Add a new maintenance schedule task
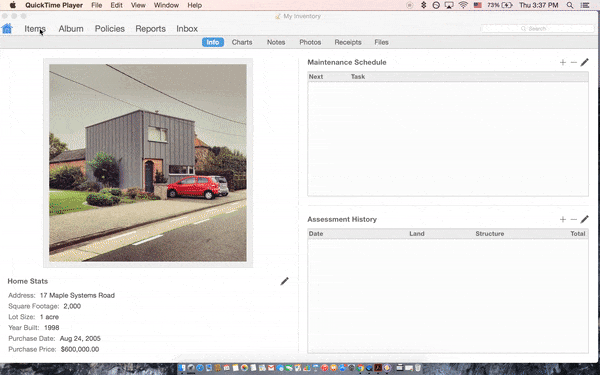 point(562,62)
